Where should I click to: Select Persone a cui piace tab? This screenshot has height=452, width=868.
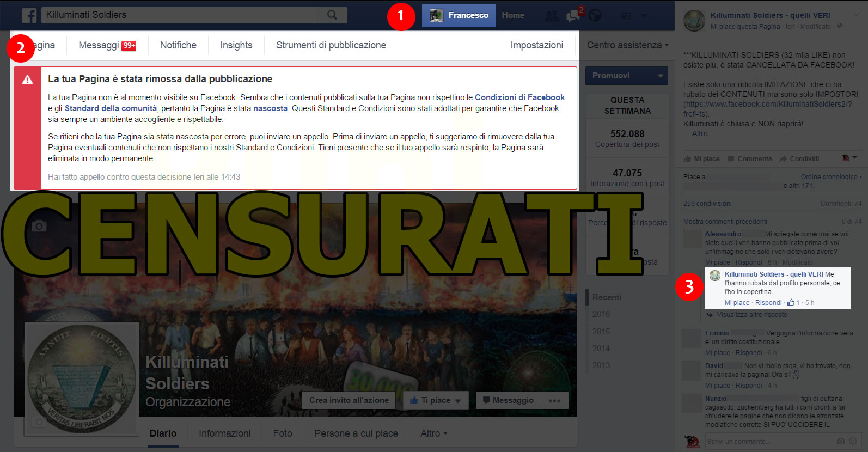click(356, 433)
